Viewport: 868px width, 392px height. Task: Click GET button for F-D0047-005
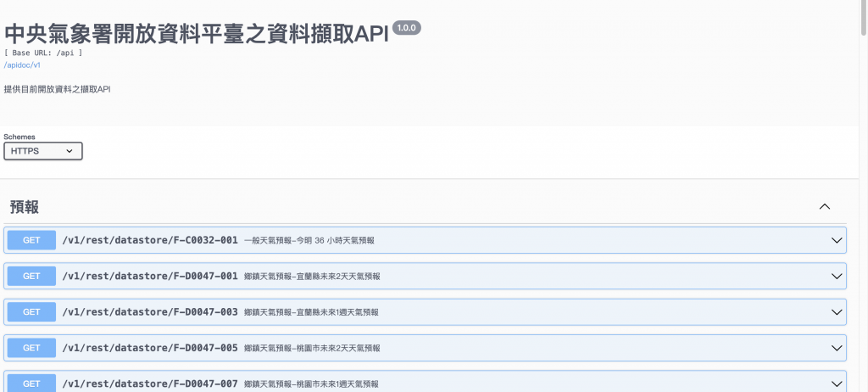coord(31,348)
